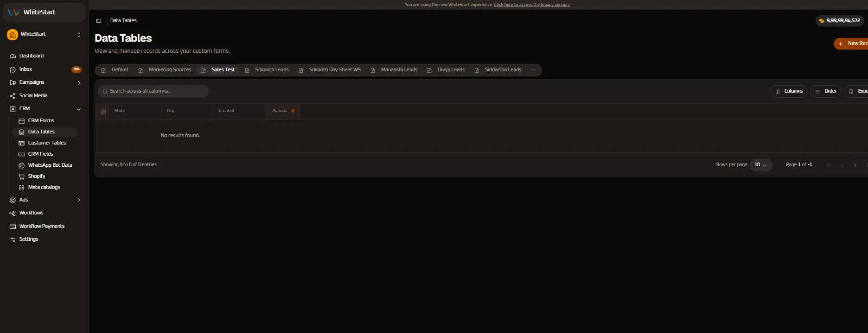The width and height of the screenshot is (868, 333).
Task: Switch to the Mananshi Leads tab
Action: (x=394, y=70)
